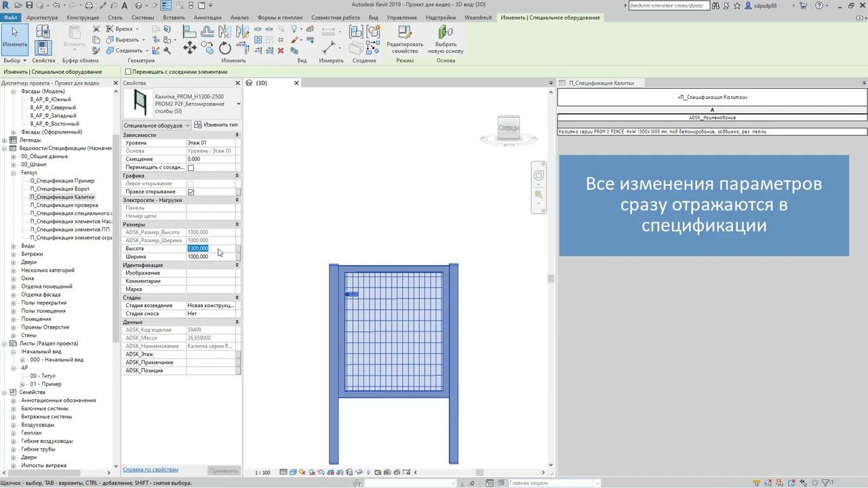This screenshot has width=868, height=488.
Task: Click the Copy tool in Изменить panel
Action: (208, 48)
